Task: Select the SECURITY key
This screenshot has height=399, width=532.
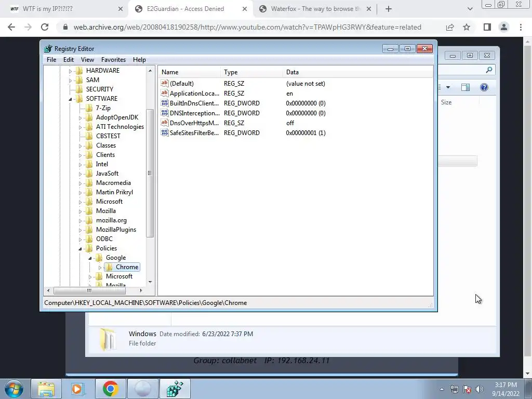Action: pos(99,89)
